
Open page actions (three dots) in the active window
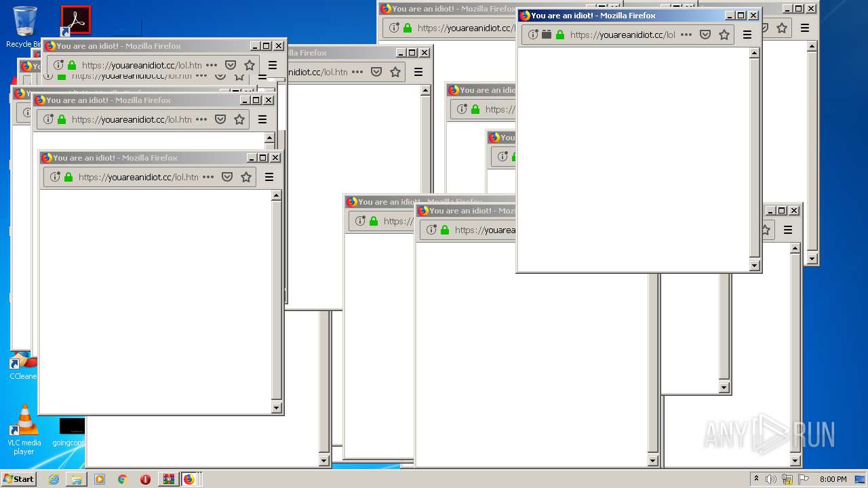tap(686, 35)
